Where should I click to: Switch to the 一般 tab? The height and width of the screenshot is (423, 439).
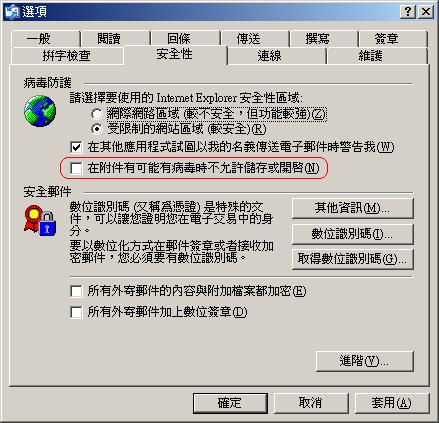click(46, 39)
